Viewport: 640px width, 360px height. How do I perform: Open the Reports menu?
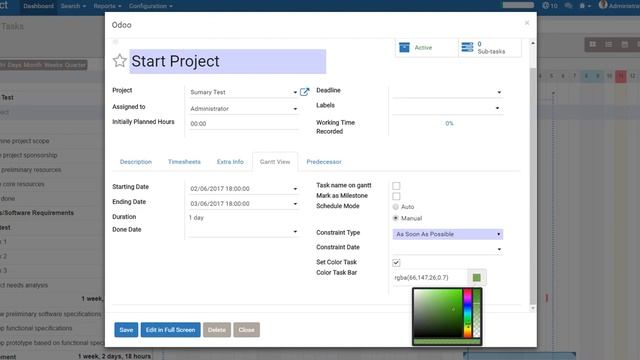[107, 6]
